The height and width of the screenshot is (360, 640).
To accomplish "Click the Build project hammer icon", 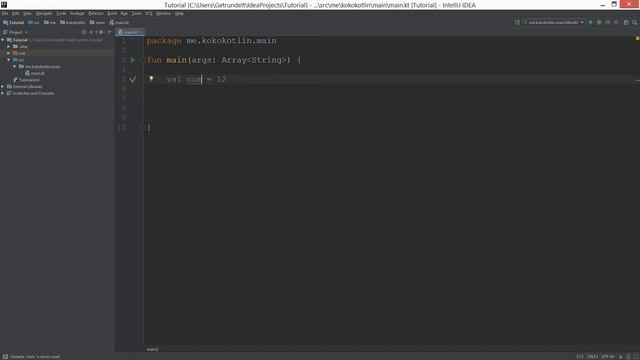I will tap(517, 22).
